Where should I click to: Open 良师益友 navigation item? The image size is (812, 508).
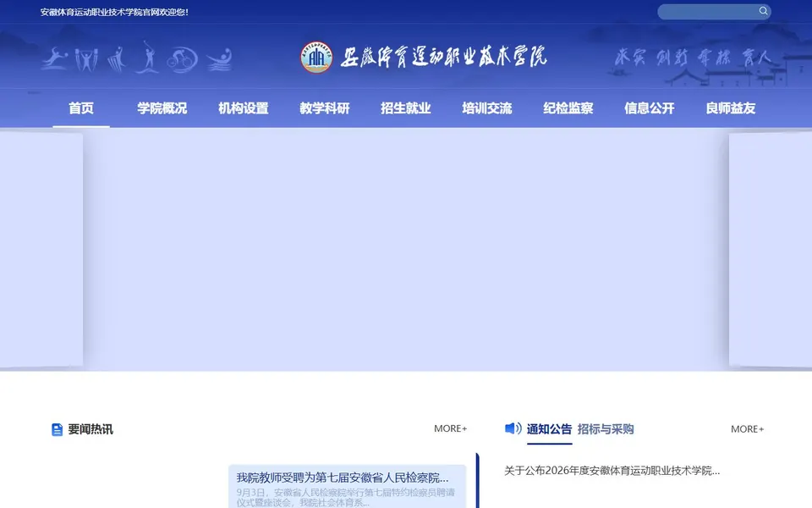coord(731,108)
